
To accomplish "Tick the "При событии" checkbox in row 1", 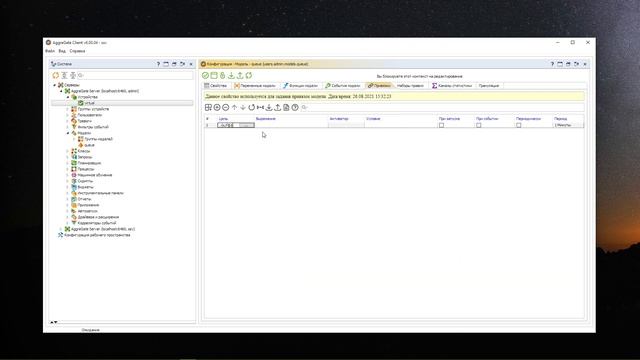I will (478, 125).
